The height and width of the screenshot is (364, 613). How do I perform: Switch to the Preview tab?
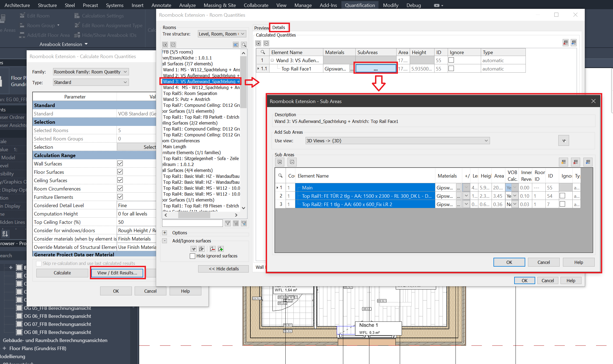(261, 28)
